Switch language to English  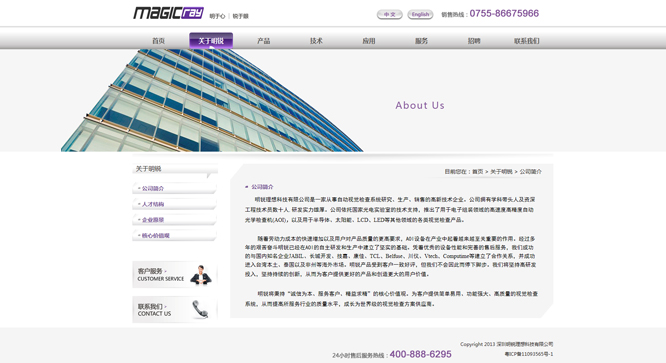pyautogui.click(x=420, y=14)
